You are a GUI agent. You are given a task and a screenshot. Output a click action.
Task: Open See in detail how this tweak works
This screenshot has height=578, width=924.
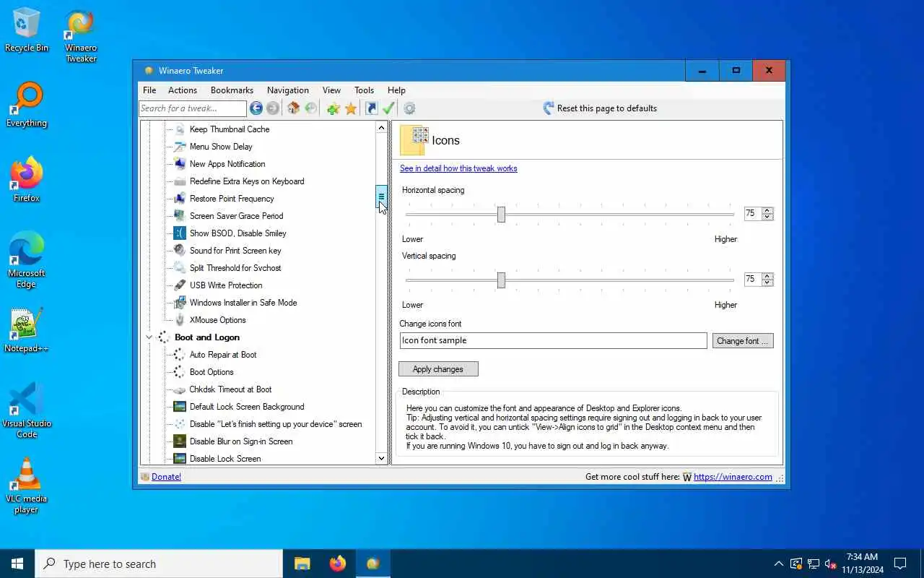(x=458, y=168)
